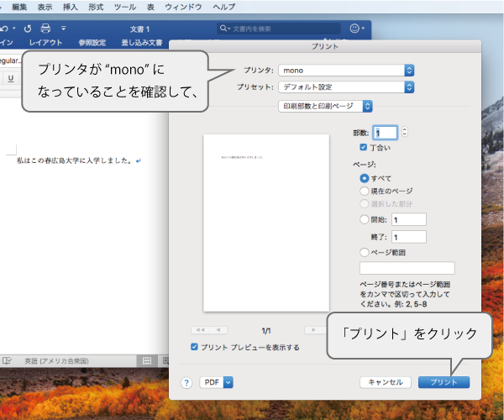Open the 形式 menu

point(96,7)
